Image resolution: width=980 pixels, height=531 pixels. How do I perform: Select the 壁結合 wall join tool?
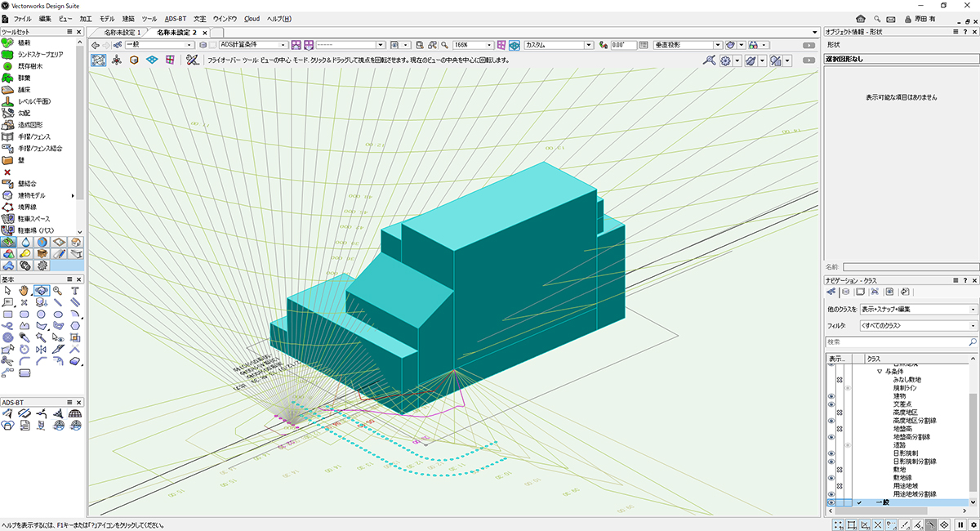click(x=26, y=184)
